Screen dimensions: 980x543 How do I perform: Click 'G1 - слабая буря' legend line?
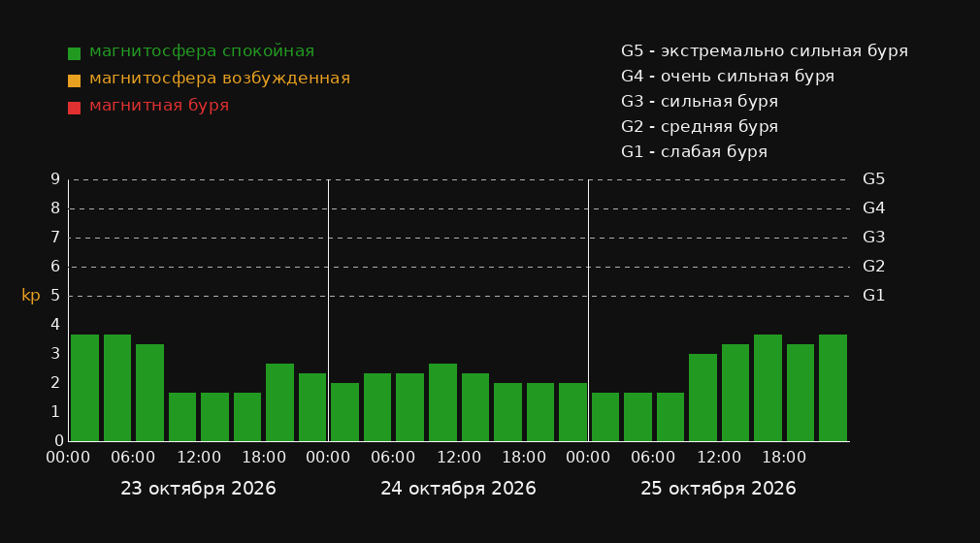click(x=694, y=152)
